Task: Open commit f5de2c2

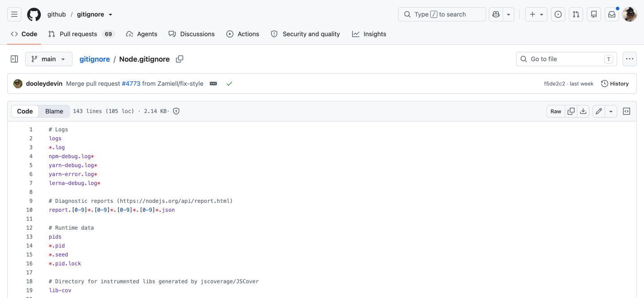Action: point(555,84)
